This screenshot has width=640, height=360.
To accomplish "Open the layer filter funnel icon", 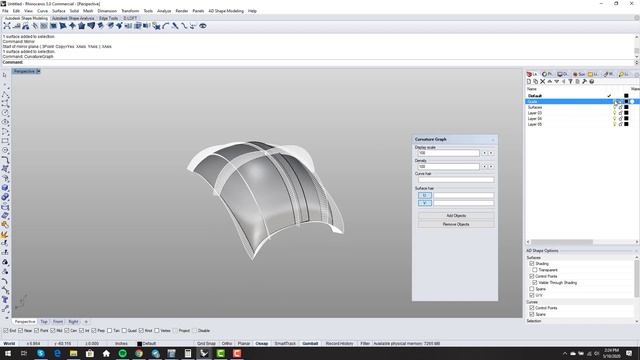I will point(570,82).
